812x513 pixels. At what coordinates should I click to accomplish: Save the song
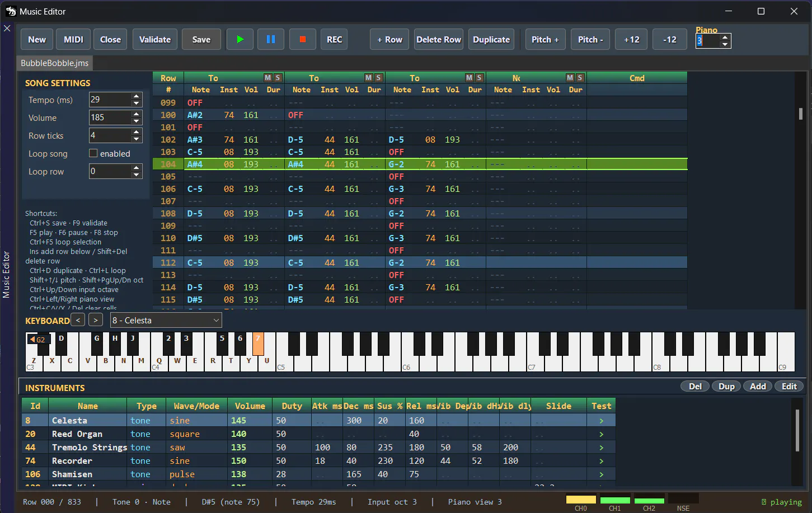point(201,40)
